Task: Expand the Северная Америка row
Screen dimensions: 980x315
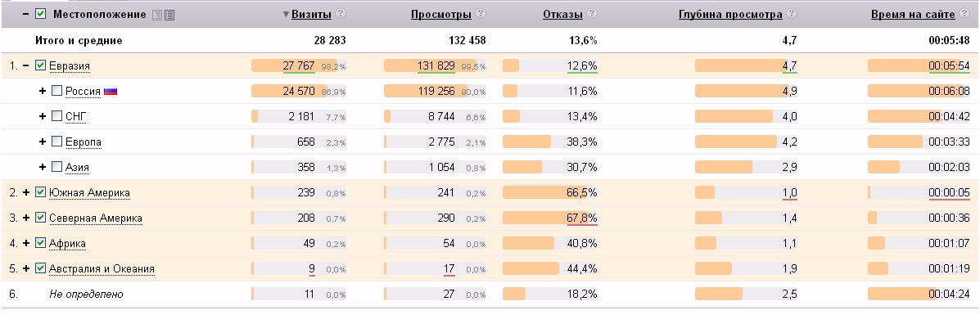Action: click(26, 218)
